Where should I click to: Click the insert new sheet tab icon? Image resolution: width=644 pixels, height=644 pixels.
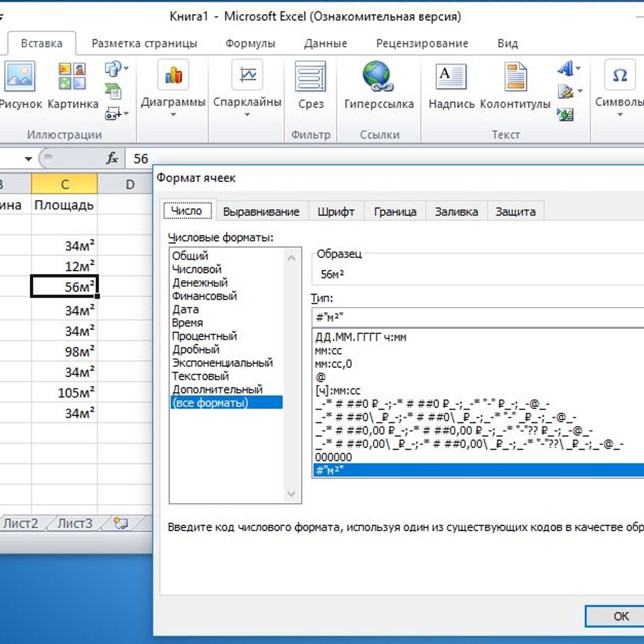coord(120,523)
